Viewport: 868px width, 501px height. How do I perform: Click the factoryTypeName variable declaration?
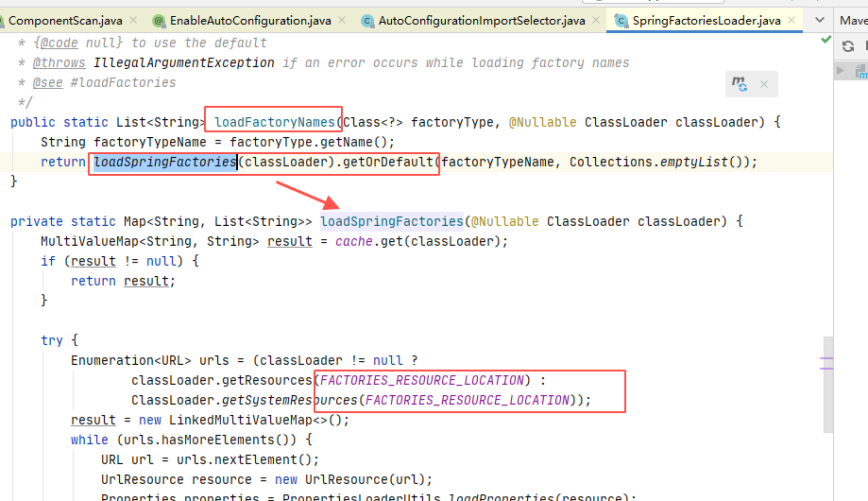[150, 142]
